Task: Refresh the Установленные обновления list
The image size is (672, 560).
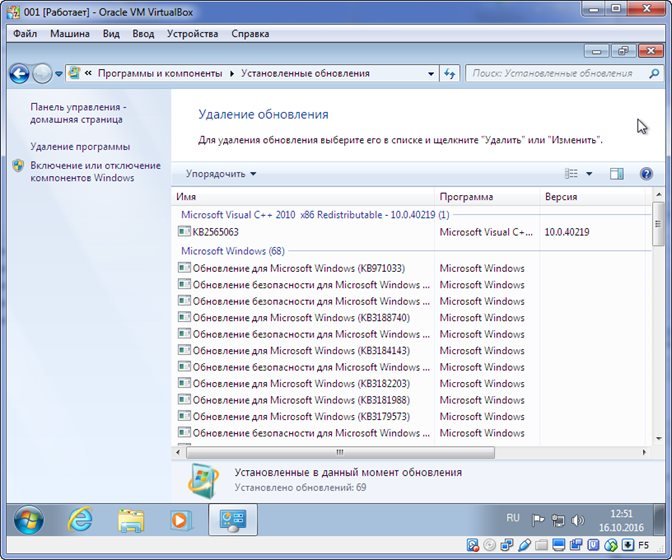Action: 449,74
